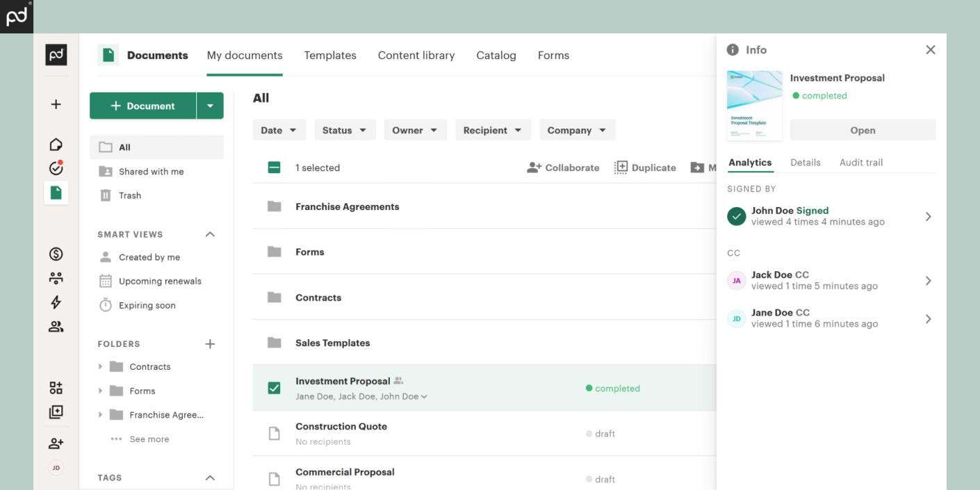This screenshot has width=980, height=490.
Task: Click the Open button in the Info panel
Action: pos(863,130)
